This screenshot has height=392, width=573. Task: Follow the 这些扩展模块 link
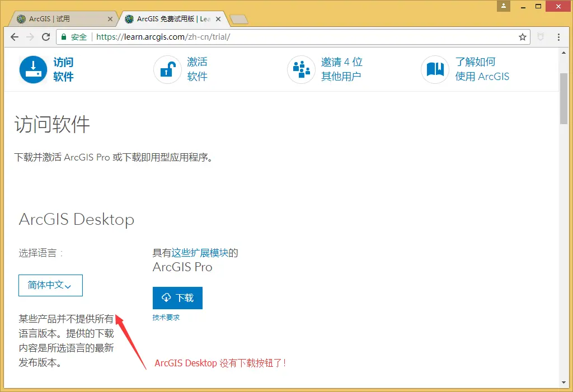(x=200, y=253)
